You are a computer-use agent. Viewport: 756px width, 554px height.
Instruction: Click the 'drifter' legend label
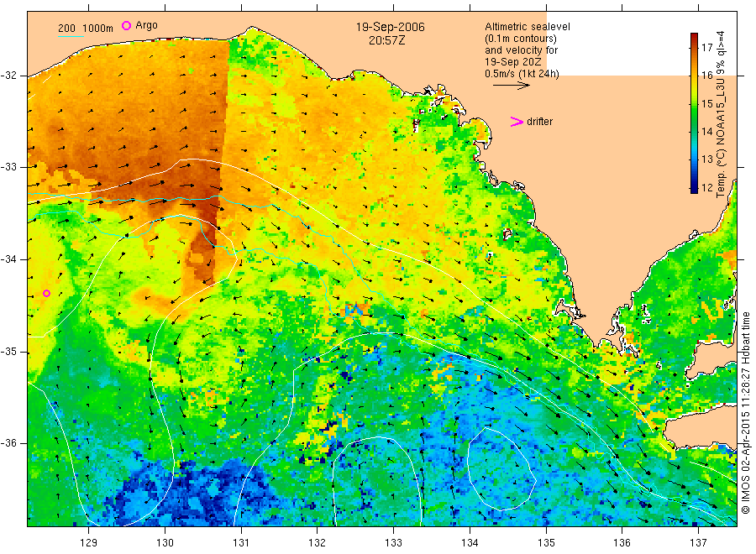(539, 122)
